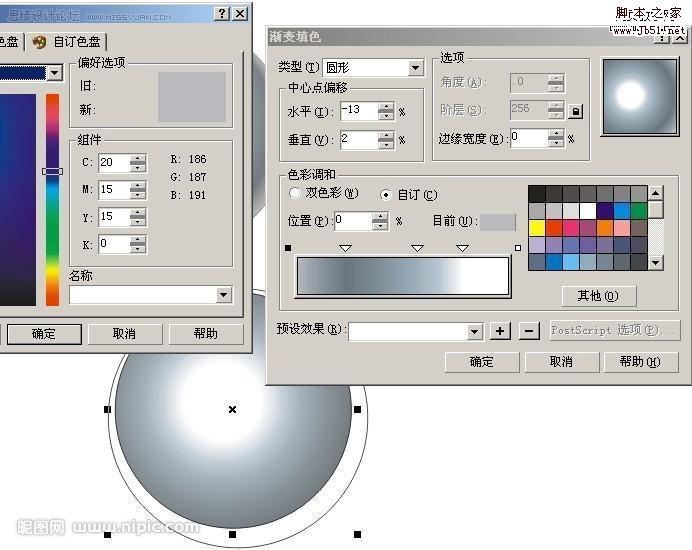
Task: Switch to the custom palette tab
Action: [x=66, y=42]
